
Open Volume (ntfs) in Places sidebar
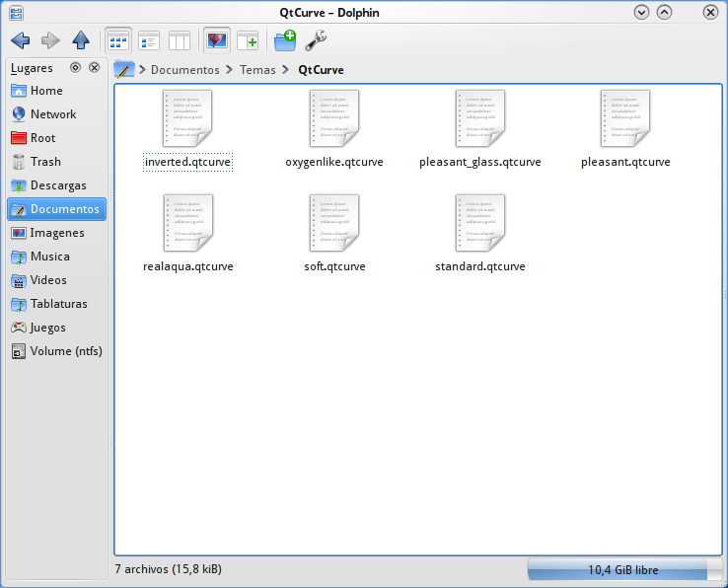56,351
